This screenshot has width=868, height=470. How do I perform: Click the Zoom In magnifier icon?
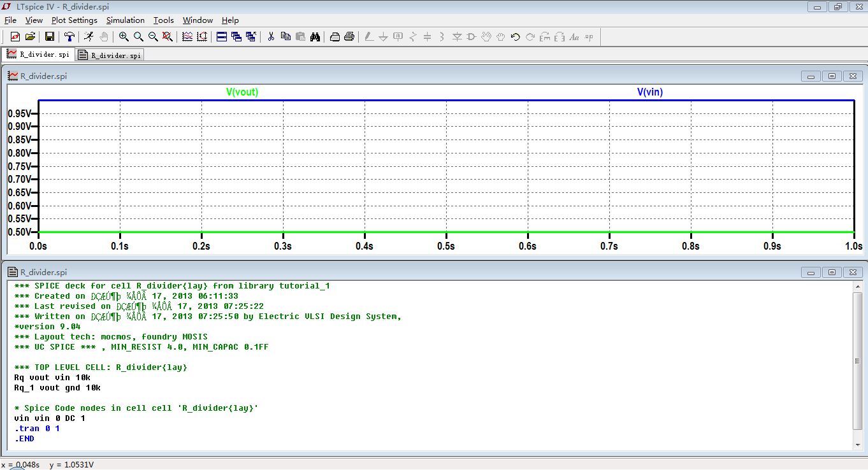coord(124,37)
